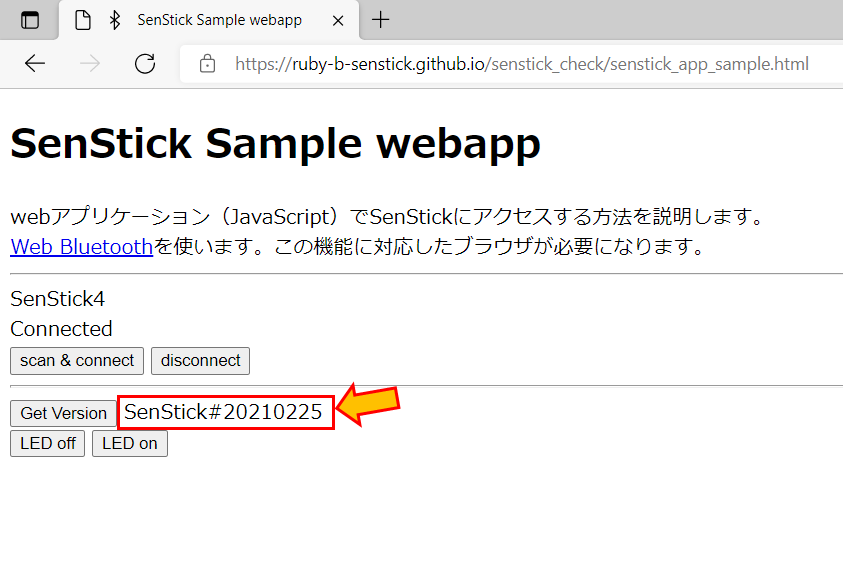This screenshot has height=577, width=843.
Task: Click the browser menu icon at top left
Action: click(x=30, y=19)
